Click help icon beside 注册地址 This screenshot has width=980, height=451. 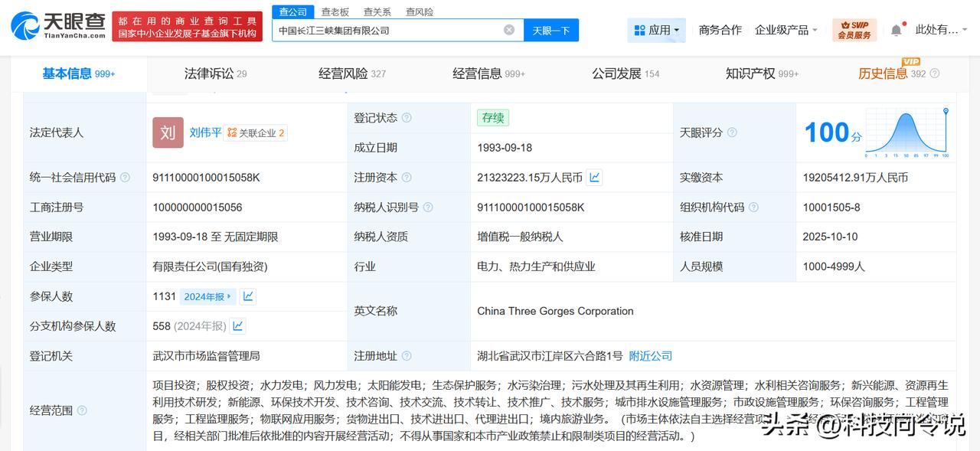(x=407, y=356)
